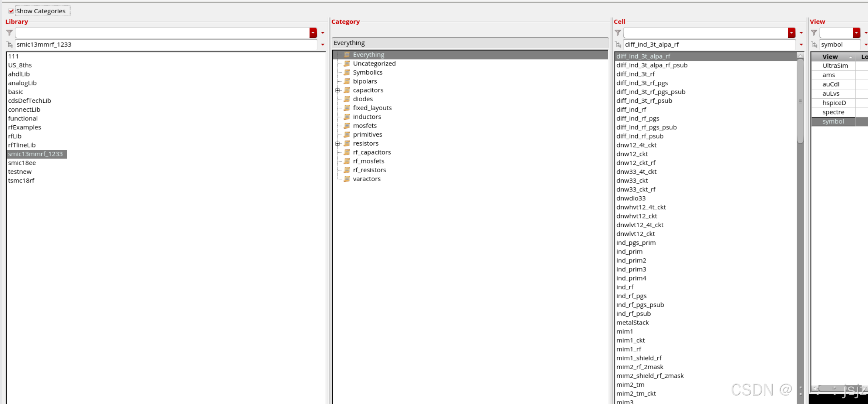Image resolution: width=868 pixels, height=404 pixels.
Task: Click the View filter funnel icon
Action: coord(814,33)
